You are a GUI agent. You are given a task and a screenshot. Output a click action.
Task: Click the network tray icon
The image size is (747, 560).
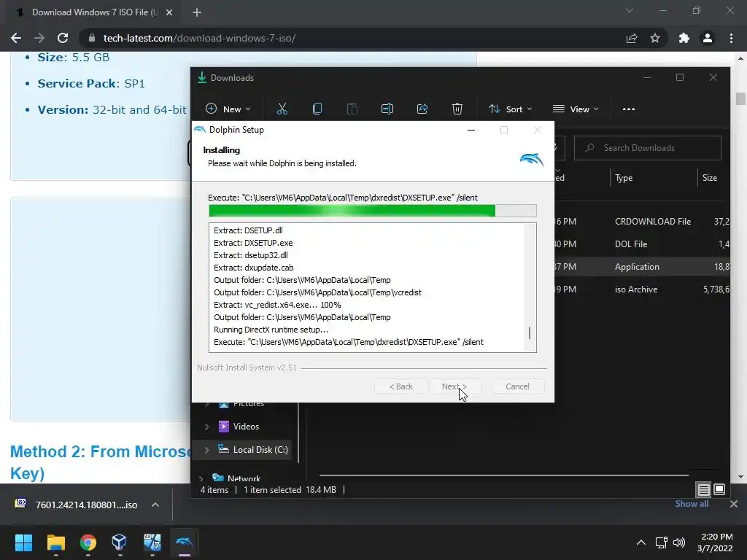click(x=661, y=542)
